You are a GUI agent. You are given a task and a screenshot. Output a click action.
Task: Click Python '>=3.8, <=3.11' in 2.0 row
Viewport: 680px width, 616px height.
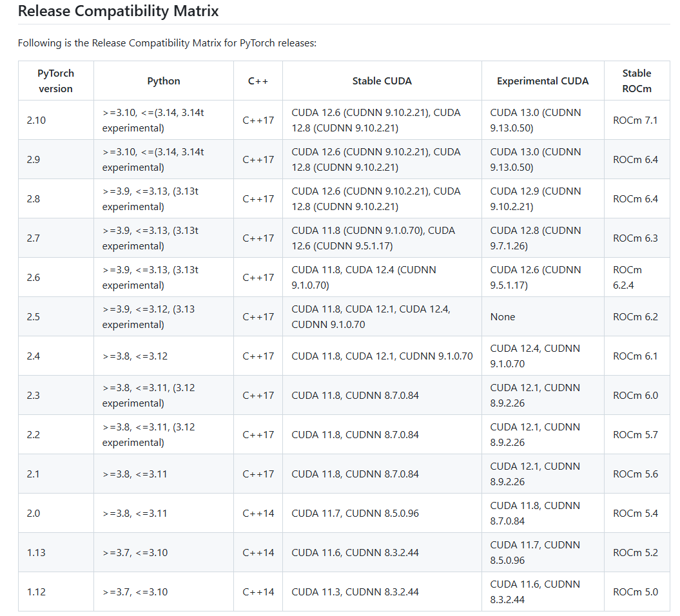(x=164, y=514)
